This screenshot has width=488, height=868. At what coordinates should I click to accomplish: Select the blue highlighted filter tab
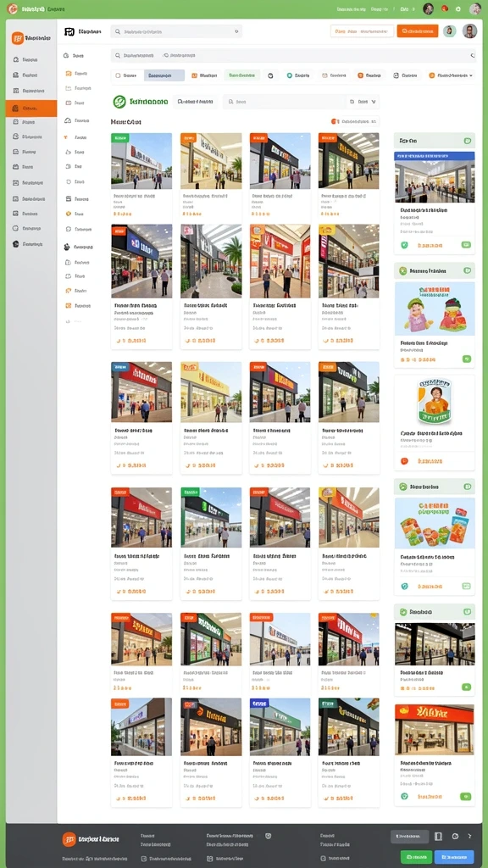[164, 75]
